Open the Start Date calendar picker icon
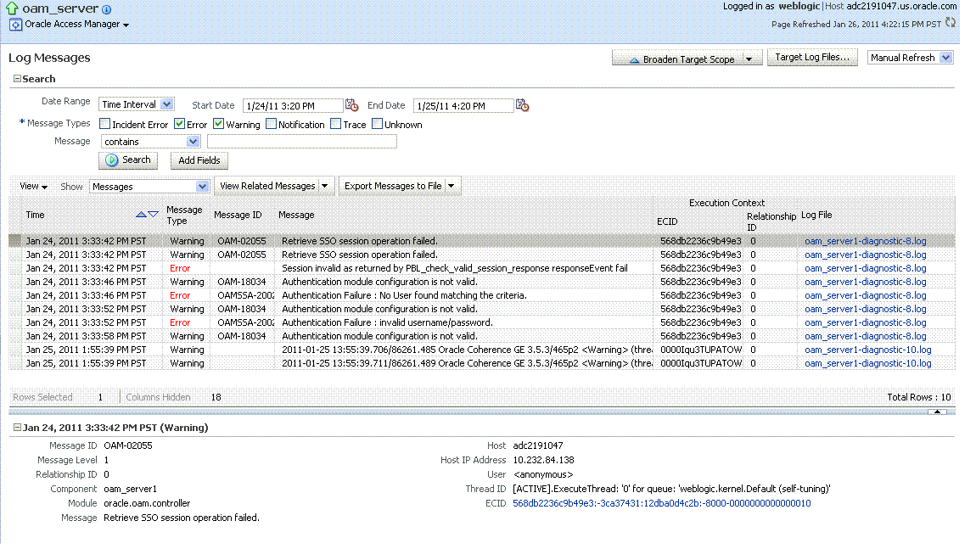 click(352, 104)
